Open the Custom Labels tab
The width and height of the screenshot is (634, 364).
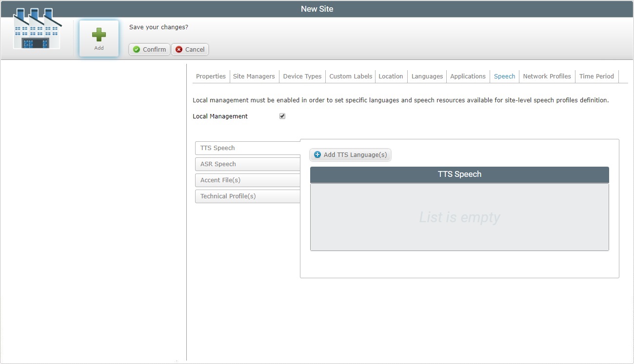(350, 76)
